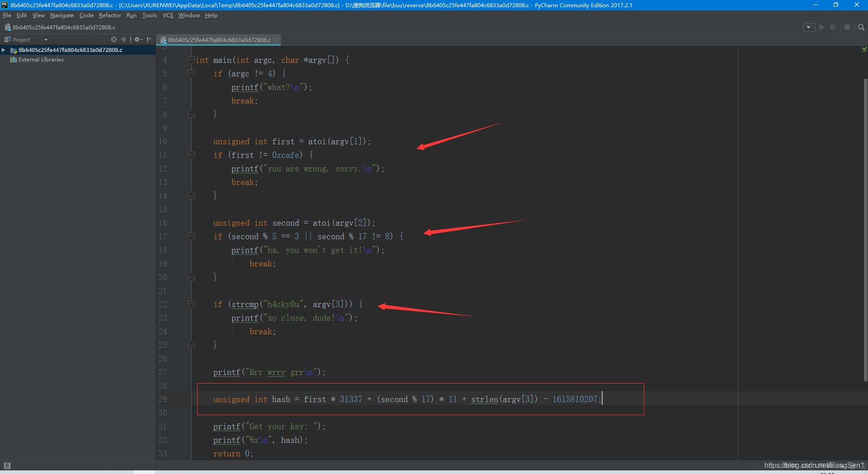Open the File menu
Screen dimensions: 868x474
7,15
